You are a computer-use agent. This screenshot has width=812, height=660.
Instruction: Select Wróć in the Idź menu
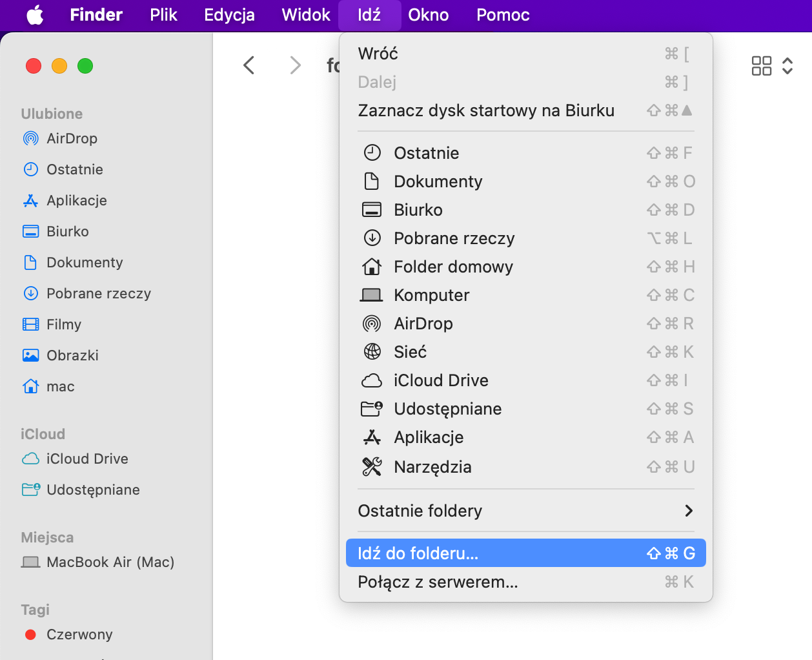[526, 54]
